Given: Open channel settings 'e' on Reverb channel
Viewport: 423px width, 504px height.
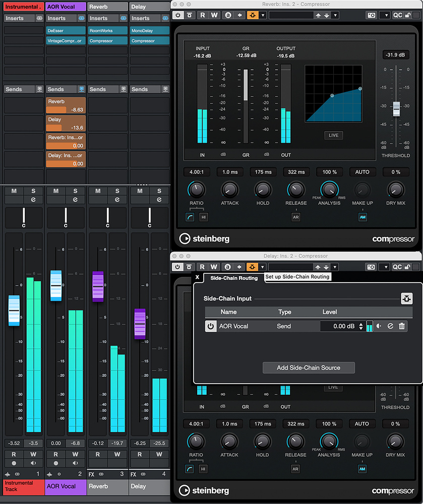Looking at the screenshot, I should 117,200.
